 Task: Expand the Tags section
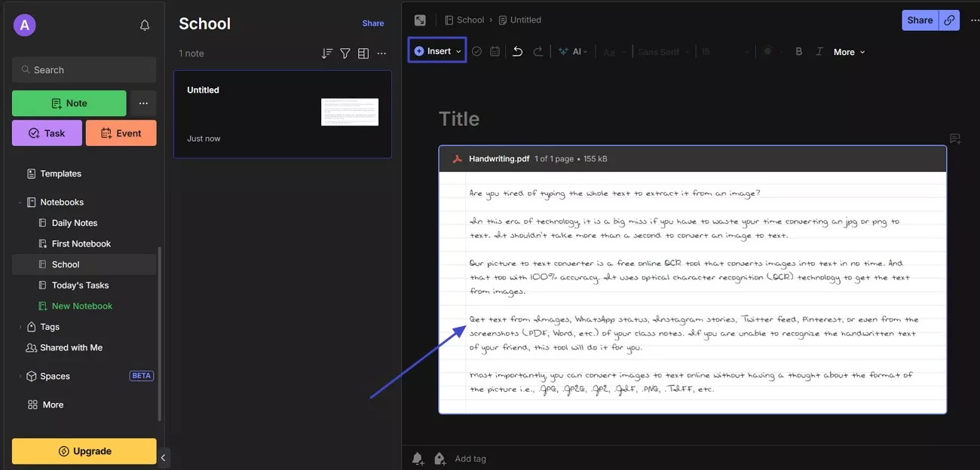click(x=19, y=326)
